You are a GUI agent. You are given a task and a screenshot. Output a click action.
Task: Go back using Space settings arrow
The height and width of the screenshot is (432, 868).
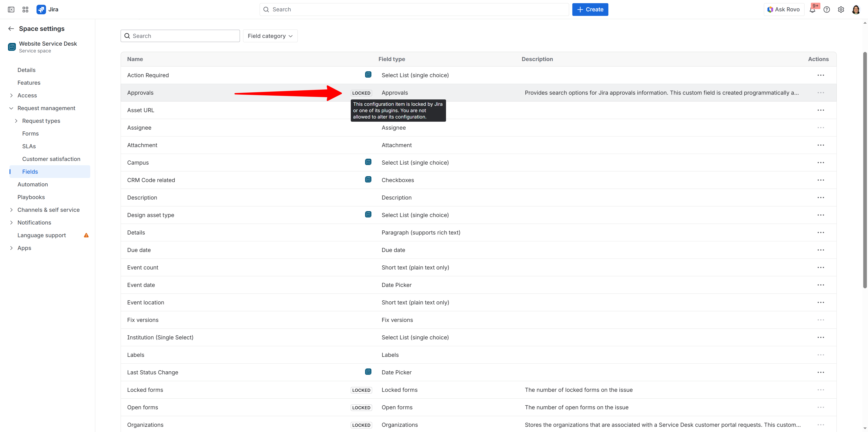click(11, 29)
